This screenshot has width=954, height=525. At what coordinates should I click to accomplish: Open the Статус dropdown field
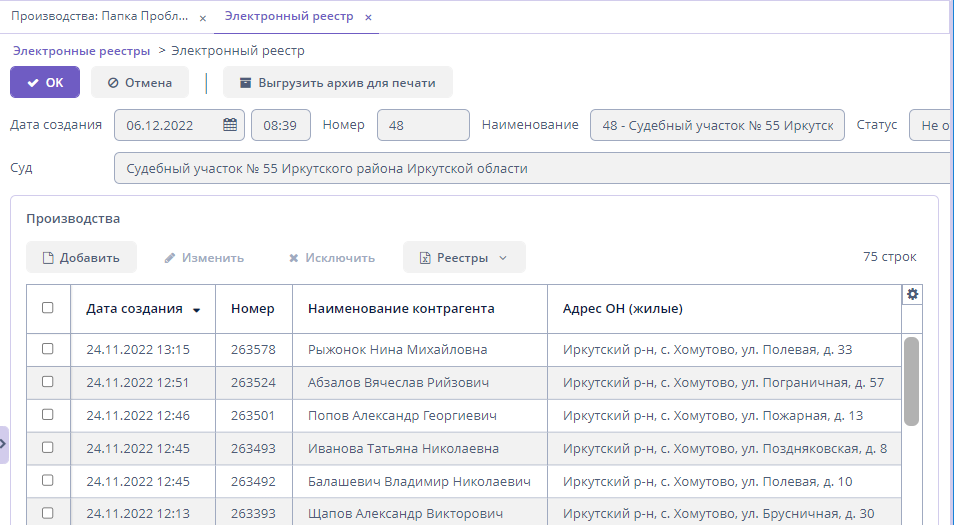(x=930, y=126)
